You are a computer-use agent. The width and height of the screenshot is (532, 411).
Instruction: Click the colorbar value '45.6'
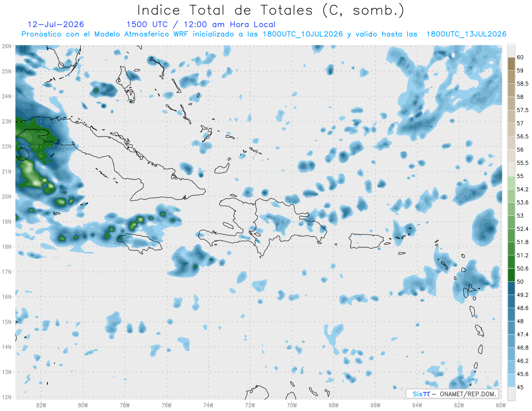tap(523, 374)
